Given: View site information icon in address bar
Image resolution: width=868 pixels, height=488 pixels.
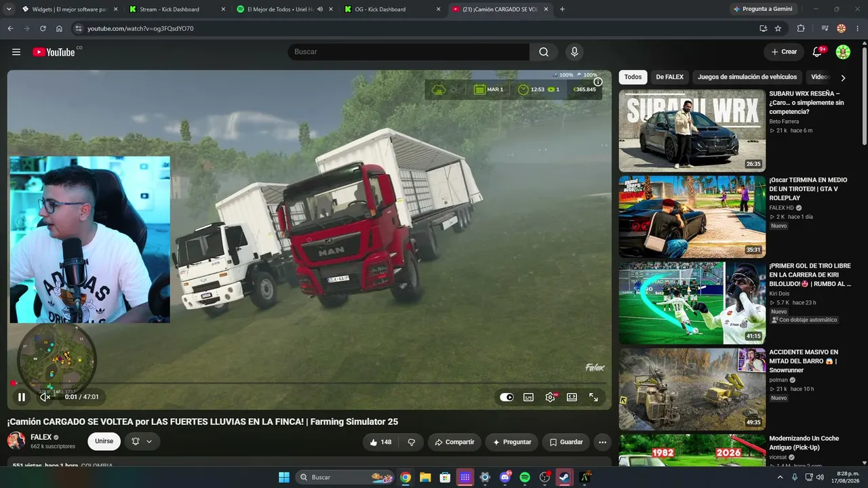Looking at the screenshot, I should pyautogui.click(x=78, y=28).
